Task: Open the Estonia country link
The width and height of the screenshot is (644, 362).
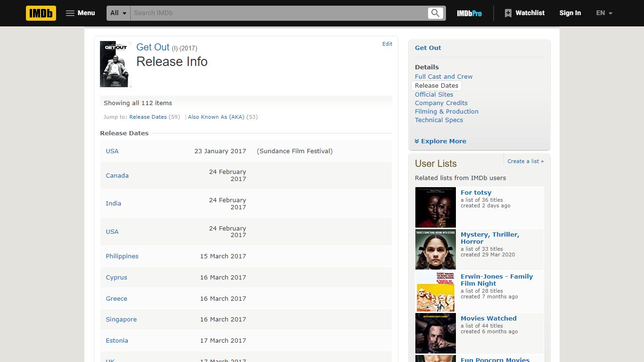Action: coord(117,341)
